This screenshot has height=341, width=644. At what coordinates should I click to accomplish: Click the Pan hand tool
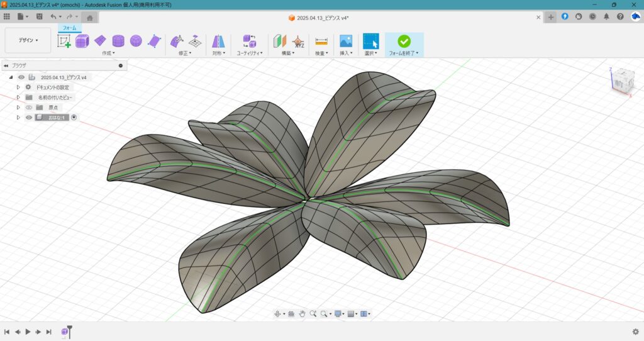pos(302,313)
